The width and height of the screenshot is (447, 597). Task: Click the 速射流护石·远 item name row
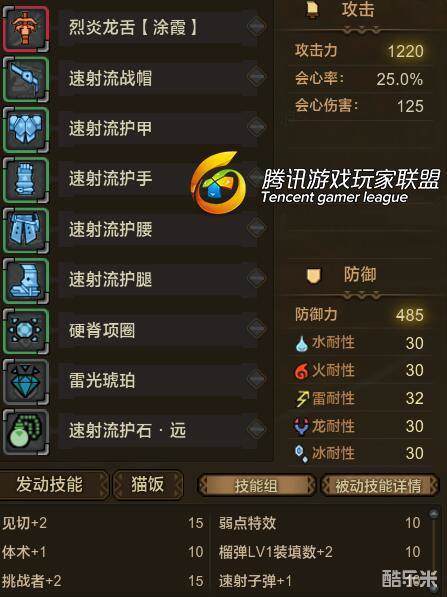tap(158, 431)
